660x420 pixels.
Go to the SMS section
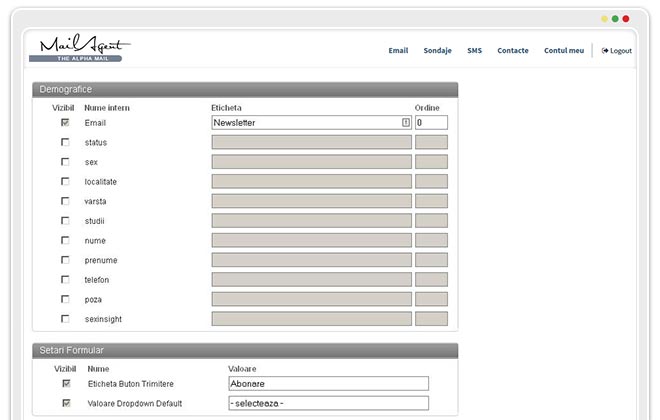[x=474, y=50]
